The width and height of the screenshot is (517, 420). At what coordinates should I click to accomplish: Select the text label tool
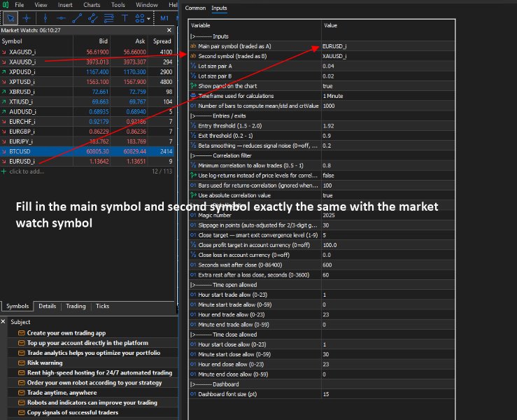tap(125, 18)
